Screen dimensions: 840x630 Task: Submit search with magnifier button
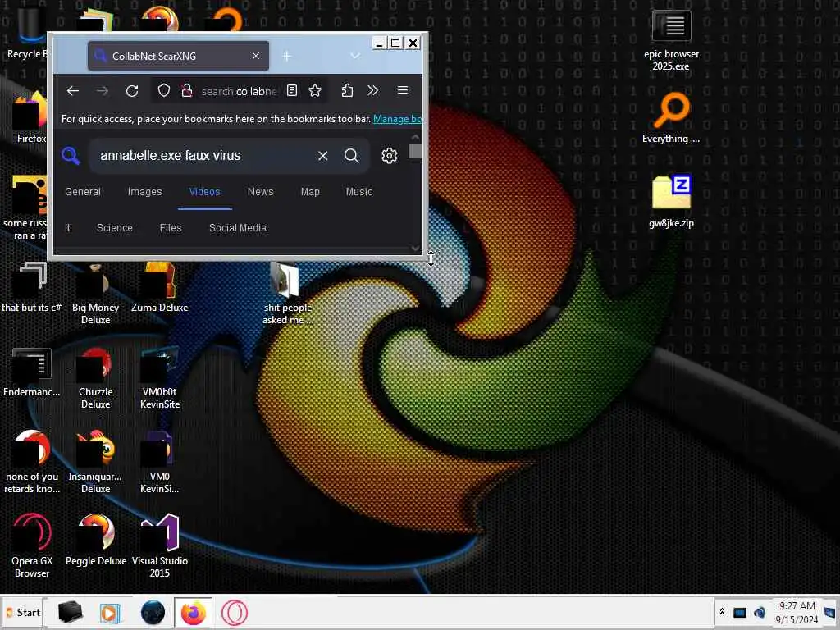pyautogui.click(x=351, y=155)
